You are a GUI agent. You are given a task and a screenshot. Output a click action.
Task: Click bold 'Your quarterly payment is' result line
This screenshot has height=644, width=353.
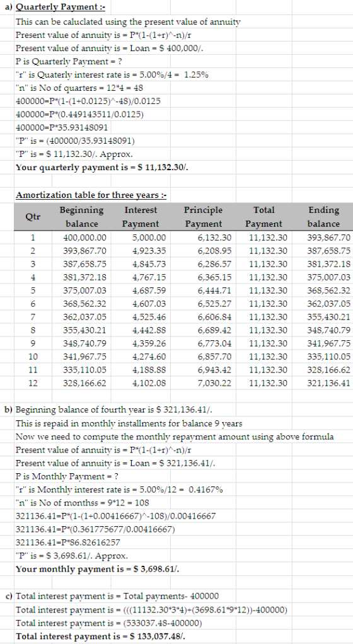tap(102, 167)
